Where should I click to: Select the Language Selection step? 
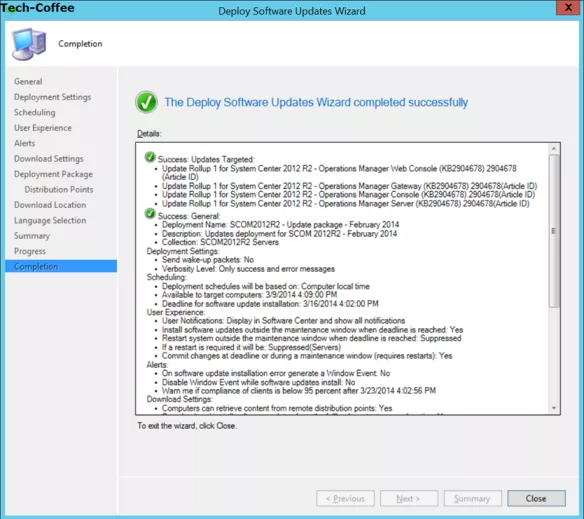[50, 221]
